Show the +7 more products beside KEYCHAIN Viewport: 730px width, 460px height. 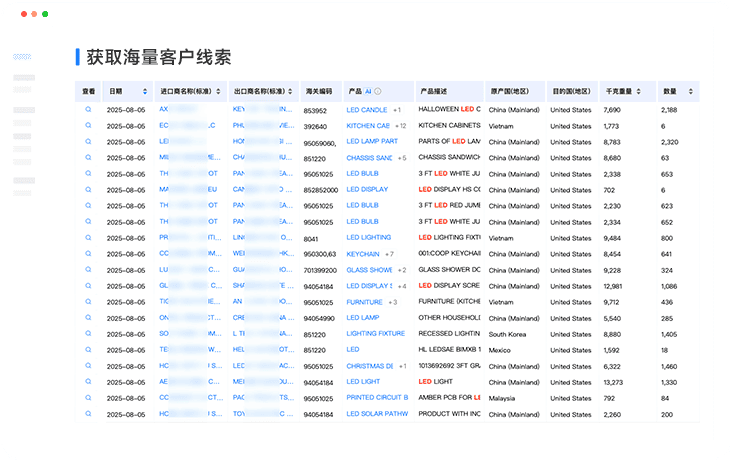click(388, 254)
